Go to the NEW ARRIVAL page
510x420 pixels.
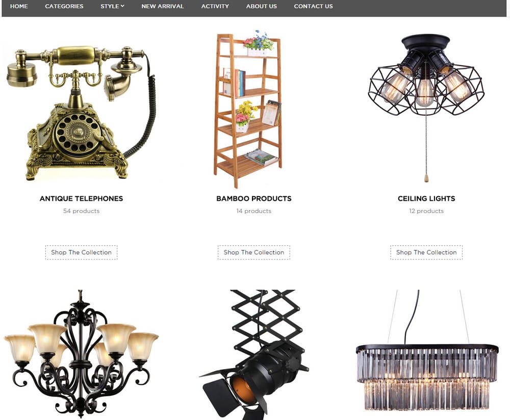click(163, 6)
